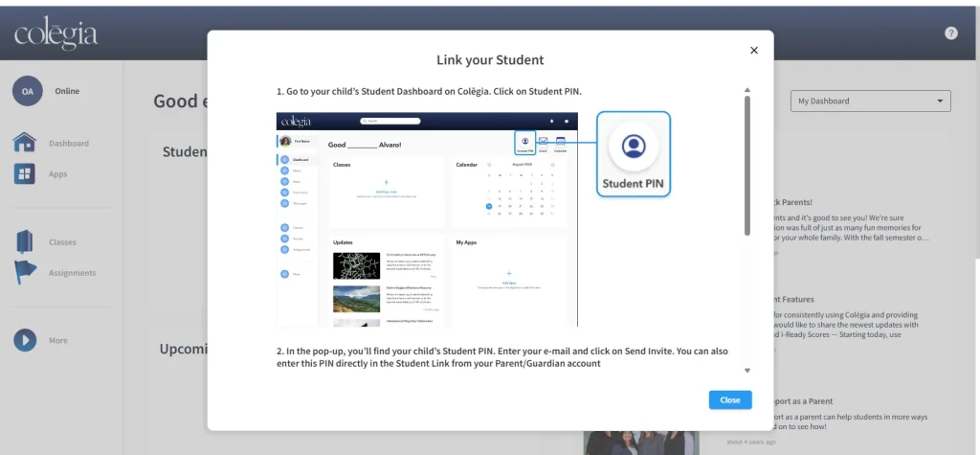Viewport: 980px width, 455px height.
Task: Click the dialog vertical scrollbar thumb
Action: pos(746,166)
